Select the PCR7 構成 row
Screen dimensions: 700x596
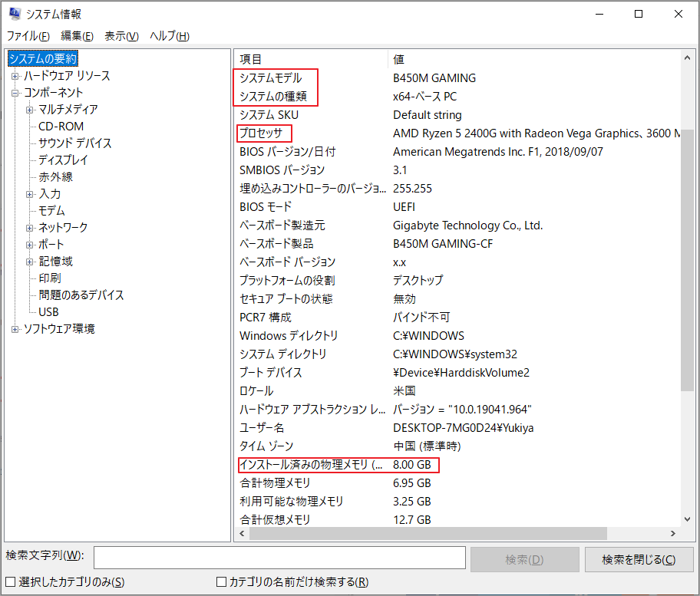tap(457, 318)
